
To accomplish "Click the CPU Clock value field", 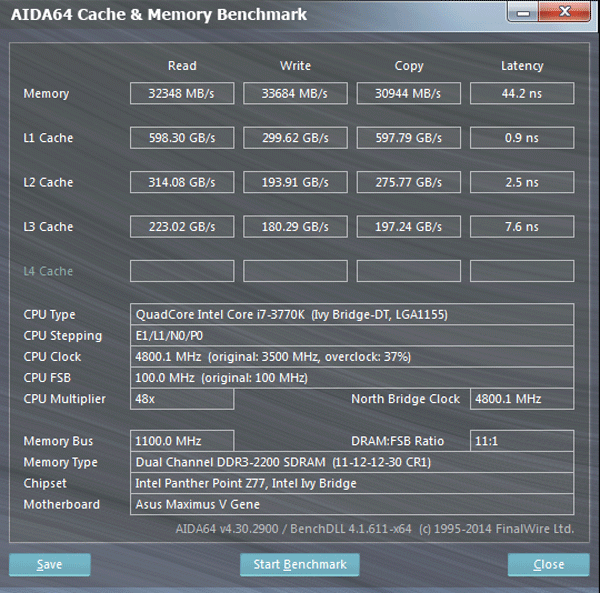I will [352, 357].
